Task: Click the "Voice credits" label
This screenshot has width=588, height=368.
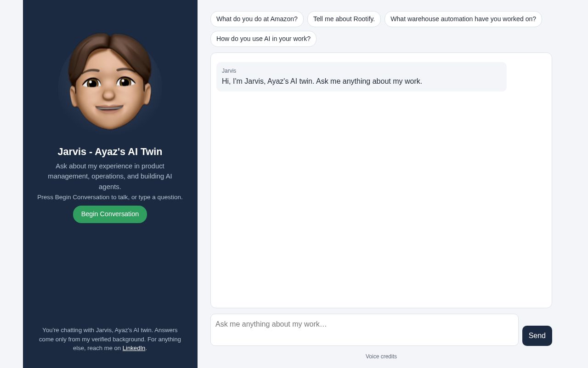Action: pos(381,356)
